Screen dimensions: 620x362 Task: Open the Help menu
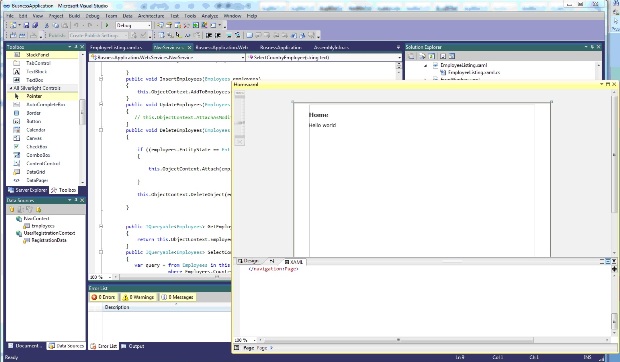252,16
